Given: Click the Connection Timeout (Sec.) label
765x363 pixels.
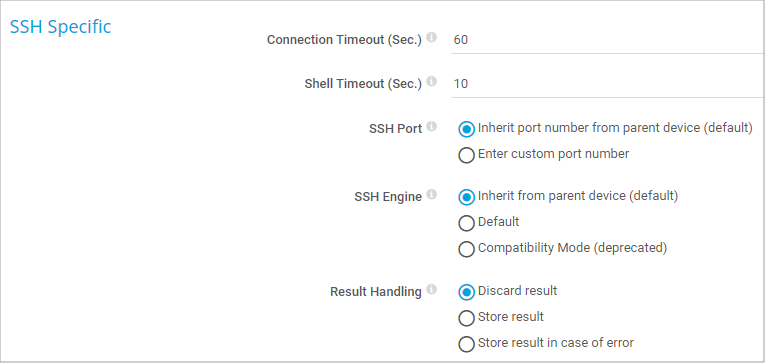Looking at the screenshot, I should click(x=344, y=40).
